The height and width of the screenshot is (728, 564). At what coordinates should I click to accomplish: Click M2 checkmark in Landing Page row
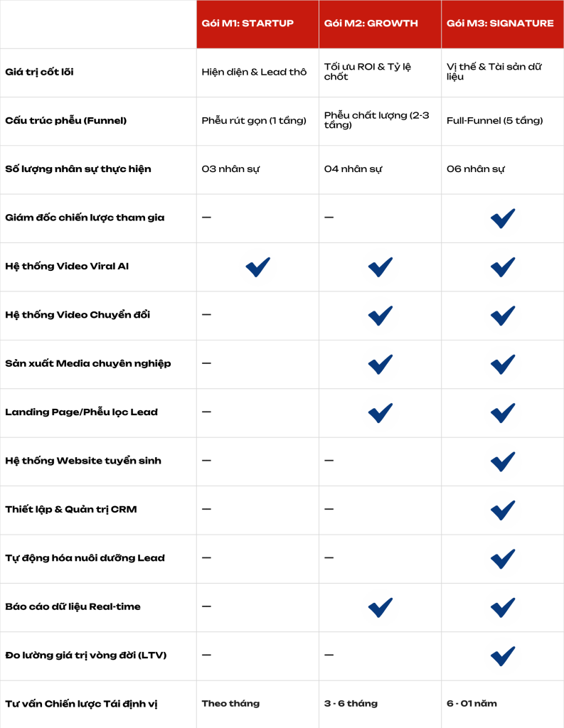[x=381, y=412]
